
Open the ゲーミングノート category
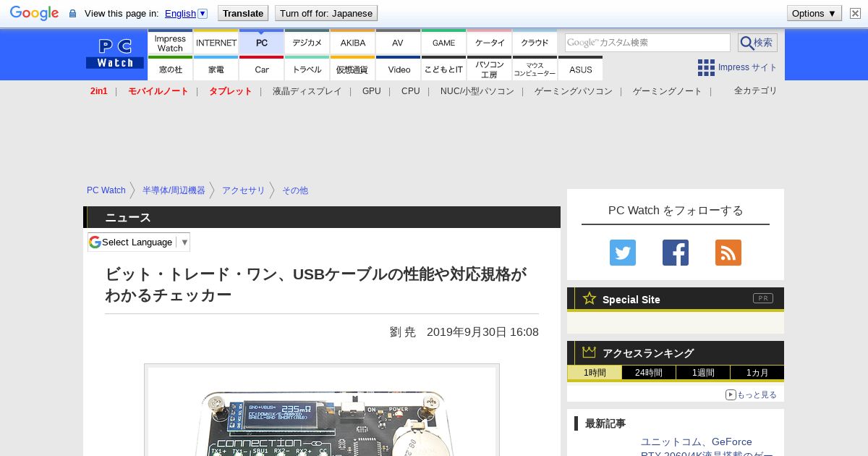[668, 91]
